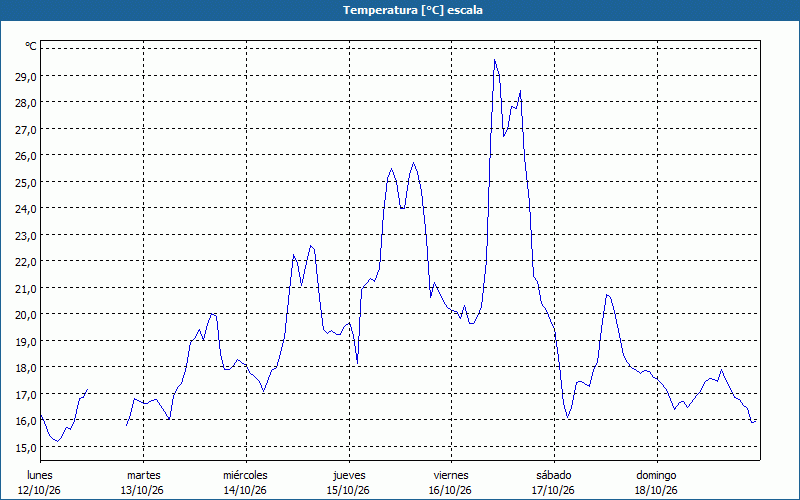Click the date 13/10/26
The image size is (800, 500).
tap(142, 490)
